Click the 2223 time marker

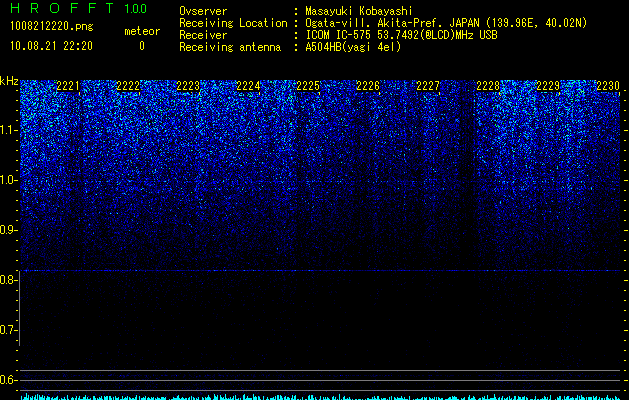[x=188, y=86]
